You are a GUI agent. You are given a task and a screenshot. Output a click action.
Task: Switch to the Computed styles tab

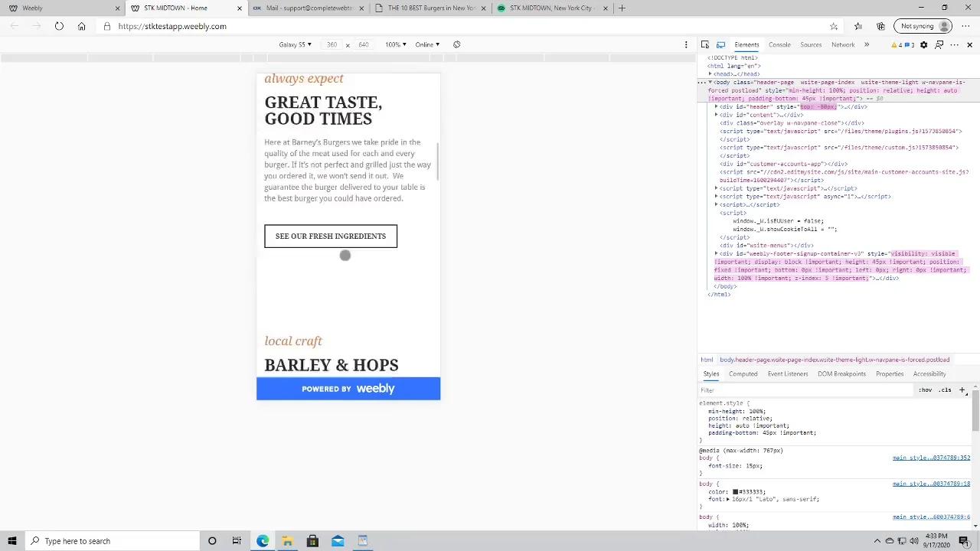coord(743,373)
